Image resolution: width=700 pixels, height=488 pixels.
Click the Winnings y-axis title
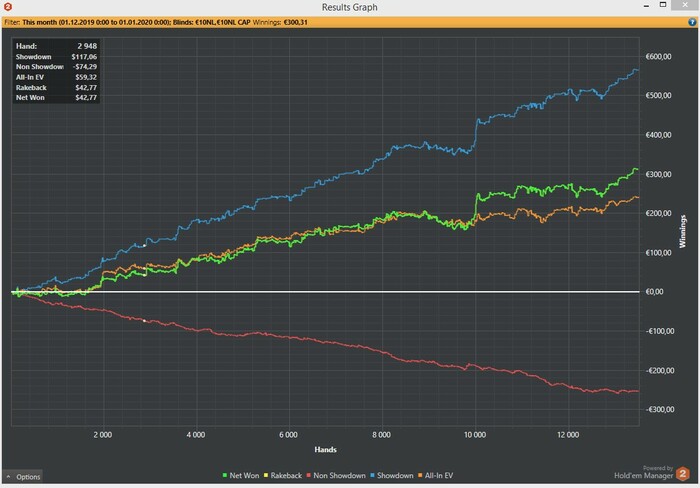click(x=682, y=231)
